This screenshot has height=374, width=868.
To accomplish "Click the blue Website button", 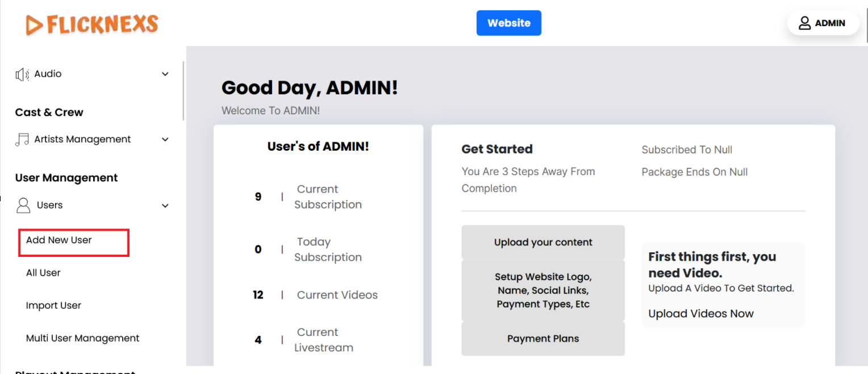I will [x=508, y=23].
